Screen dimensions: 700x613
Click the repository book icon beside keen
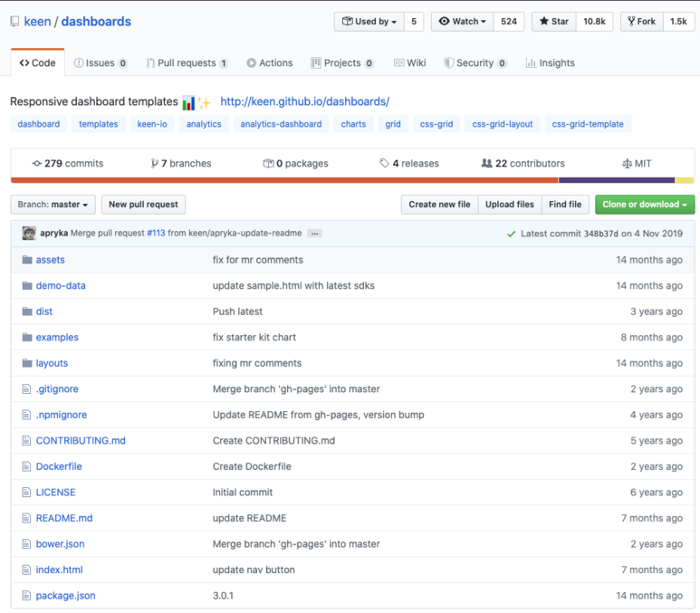(x=14, y=22)
